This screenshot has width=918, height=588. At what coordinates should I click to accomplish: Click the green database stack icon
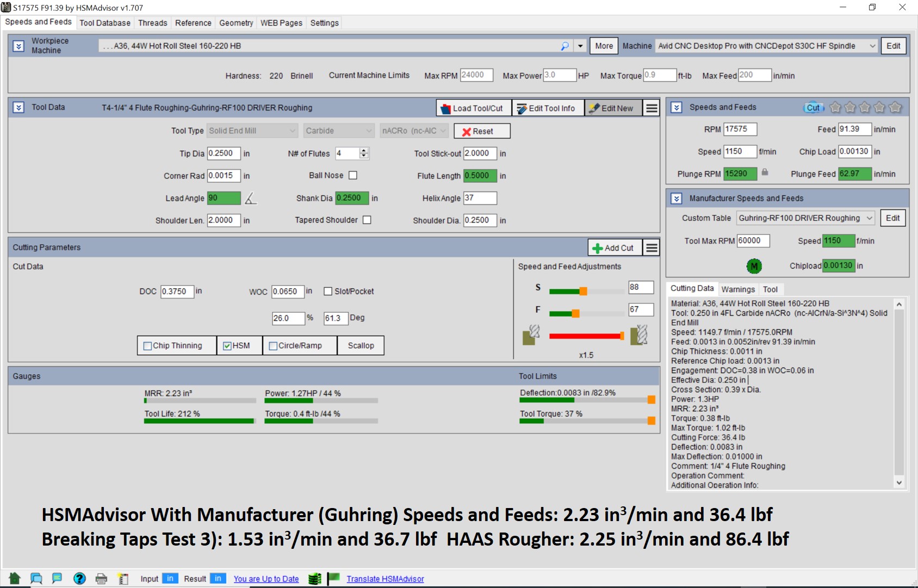[x=314, y=579]
